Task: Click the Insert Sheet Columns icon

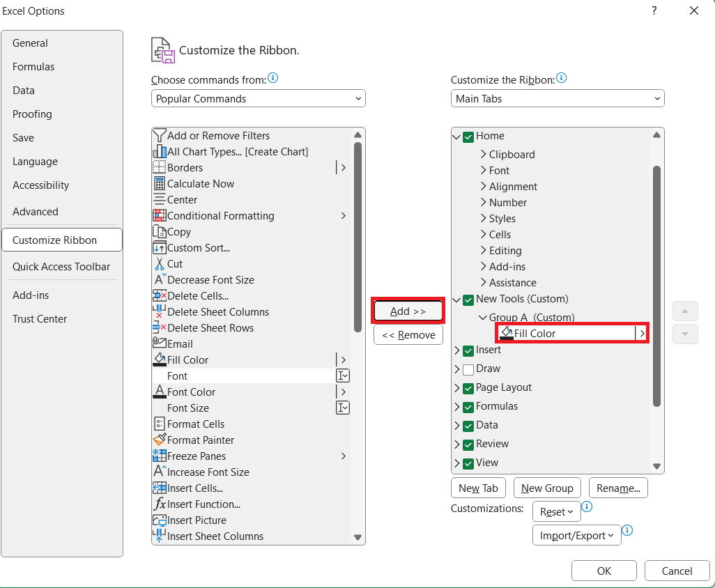Action: click(x=159, y=536)
